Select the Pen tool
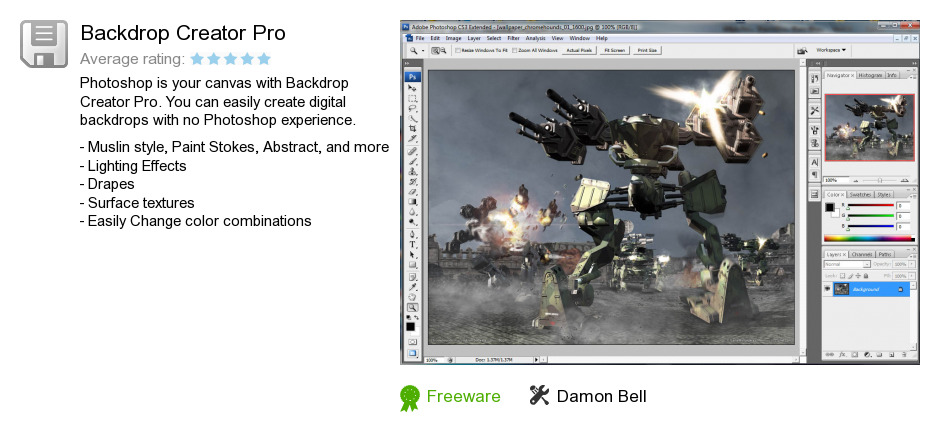The width and height of the screenshot is (940, 442). point(413,234)
